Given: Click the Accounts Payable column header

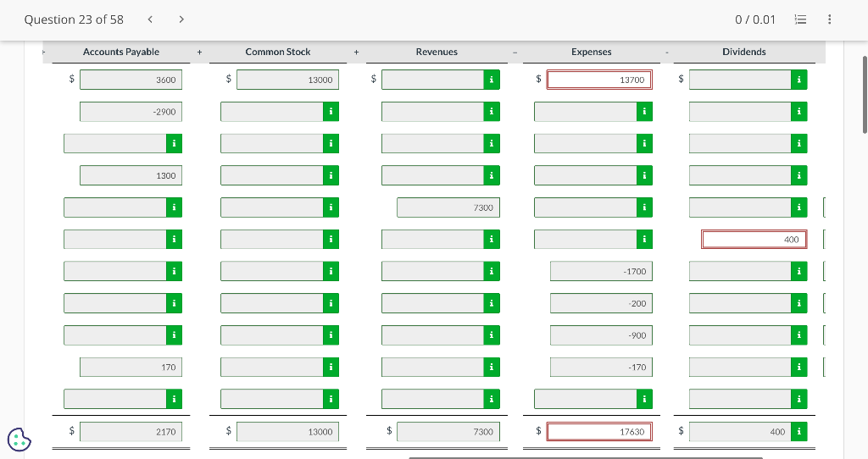Looking at the screenshot, I should click(x=120, y=52).
